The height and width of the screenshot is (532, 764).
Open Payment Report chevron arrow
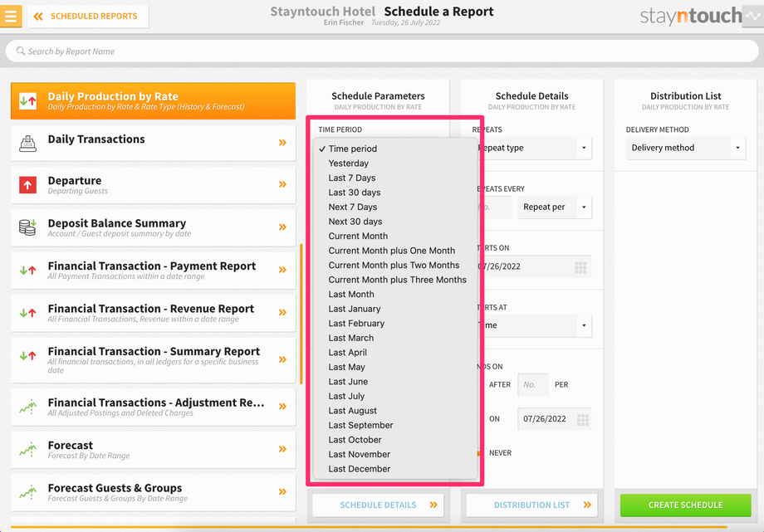point(282,270)
